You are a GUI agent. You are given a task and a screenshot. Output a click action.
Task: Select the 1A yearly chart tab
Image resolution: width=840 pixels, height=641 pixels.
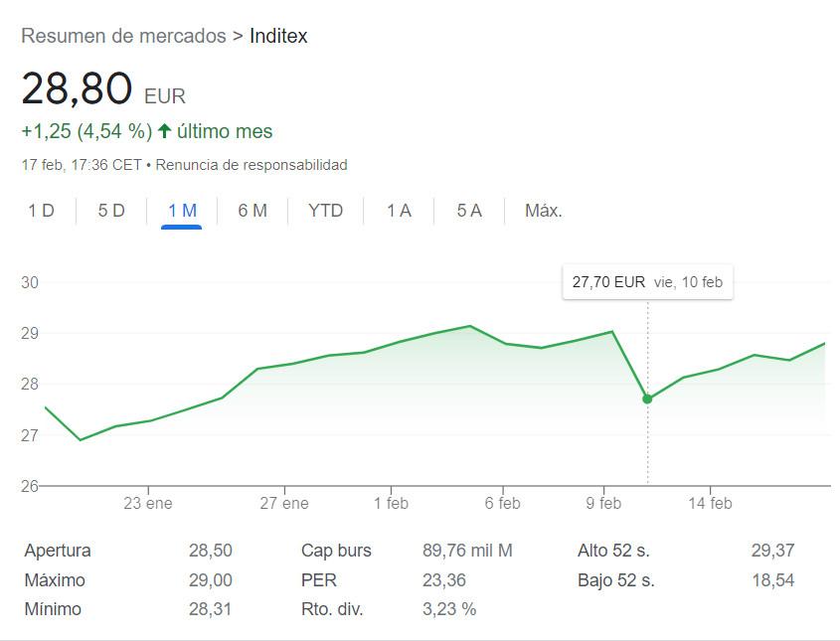coord(398,211)
